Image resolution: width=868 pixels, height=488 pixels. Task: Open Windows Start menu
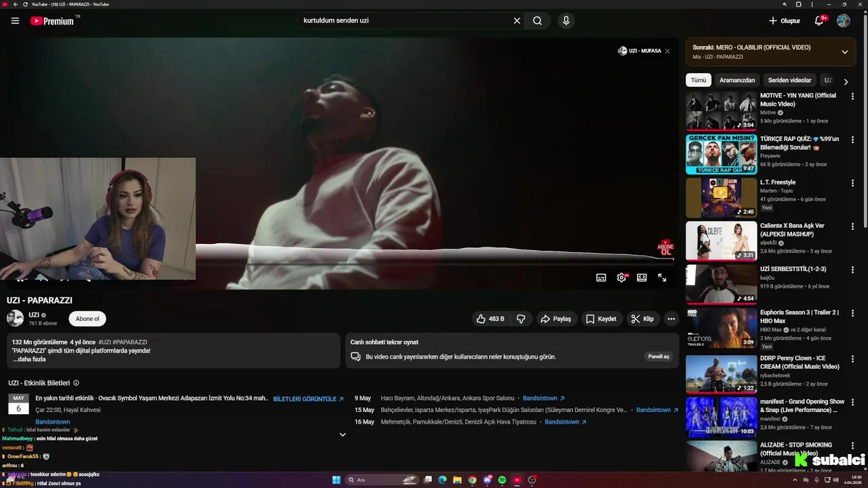click(x=336, y=480)
